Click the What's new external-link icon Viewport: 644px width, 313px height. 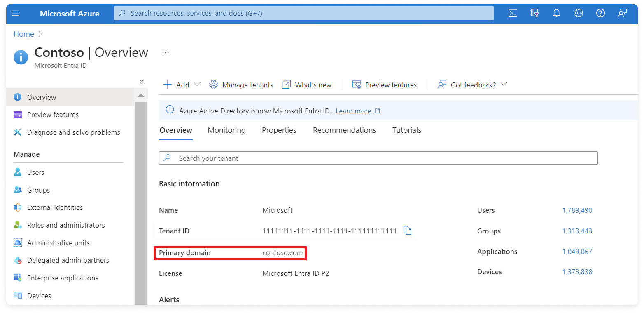(x=286, y=85)
